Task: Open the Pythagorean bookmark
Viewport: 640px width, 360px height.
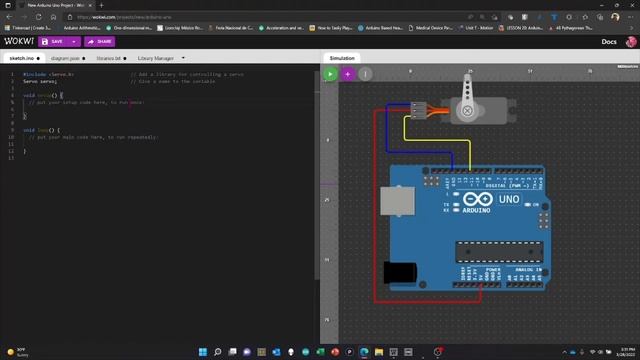Action: (x=571, y=28)
